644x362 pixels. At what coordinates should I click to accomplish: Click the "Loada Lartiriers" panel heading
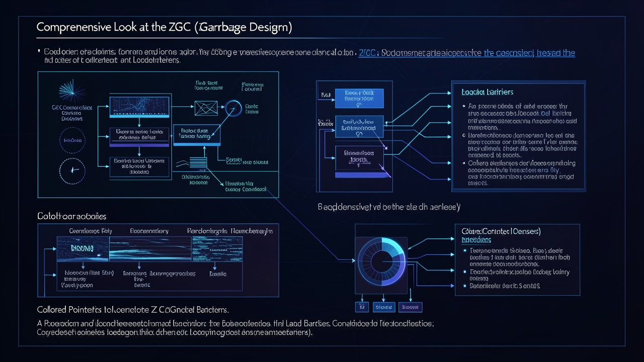pos(487,92)
